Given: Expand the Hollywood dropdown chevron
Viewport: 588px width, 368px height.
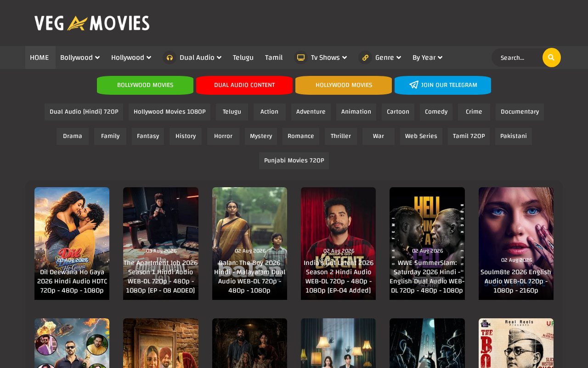Looking at the screenshot, I should (x=149, y=57).
